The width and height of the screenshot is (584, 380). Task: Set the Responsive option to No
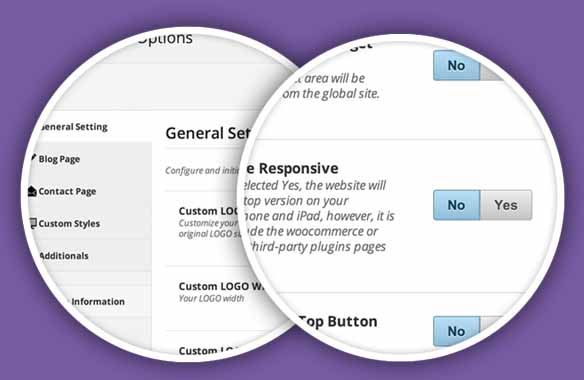click(x=457, y=205)
